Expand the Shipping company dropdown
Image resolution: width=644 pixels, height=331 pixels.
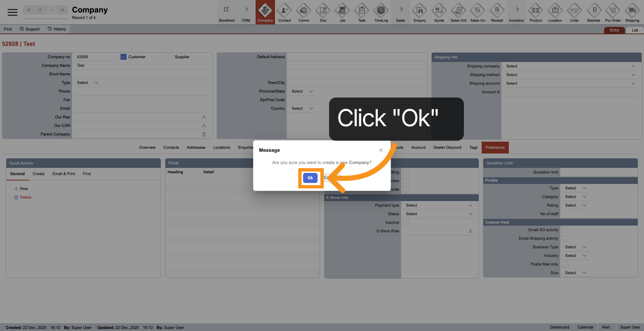click(x=570, y=66)
